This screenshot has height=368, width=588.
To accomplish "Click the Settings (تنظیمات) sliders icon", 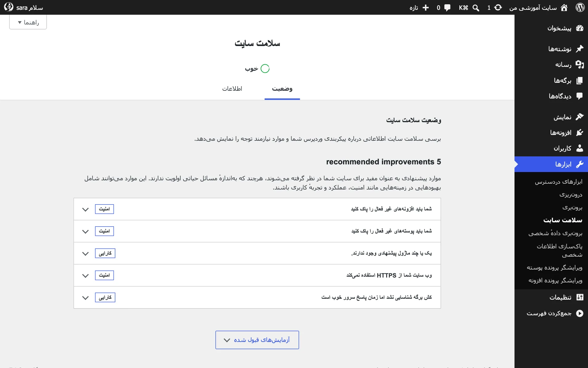I will [x=580, y=297].
